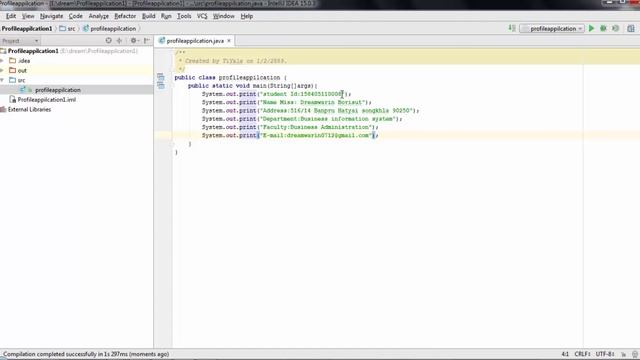Run profileapplication with the green play button

591,28
